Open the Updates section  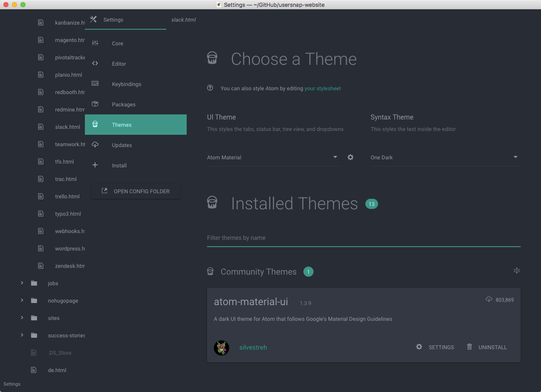click(x=122, y=145)
